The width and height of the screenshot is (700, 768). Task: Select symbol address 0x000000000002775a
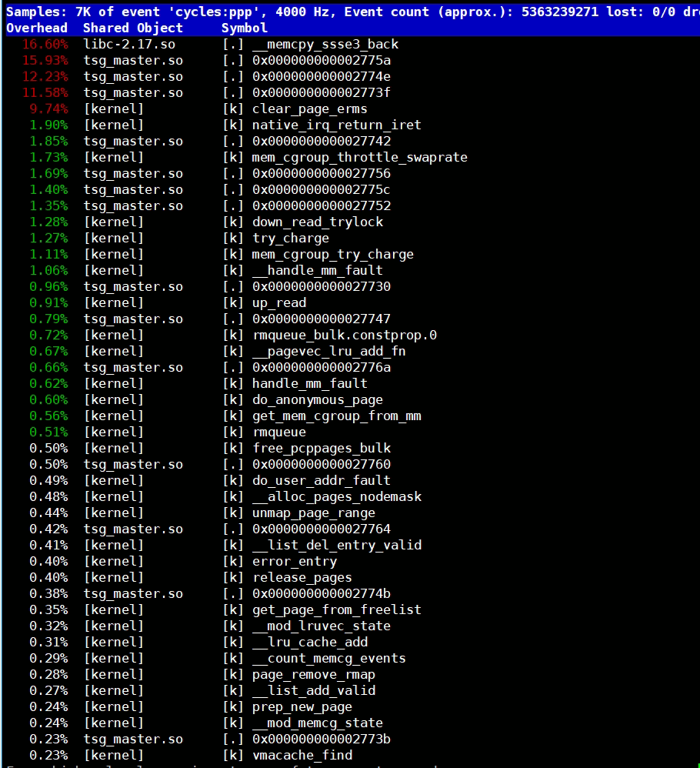322,60
